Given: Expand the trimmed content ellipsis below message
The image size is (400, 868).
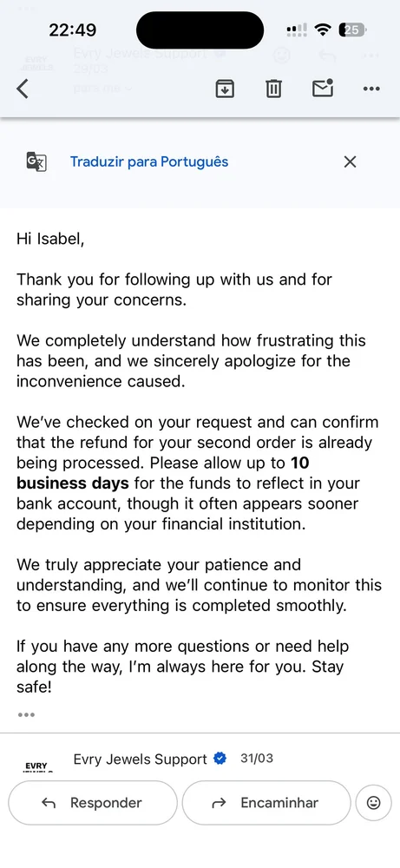Looking at the screenshot, I should coord(26,714).
